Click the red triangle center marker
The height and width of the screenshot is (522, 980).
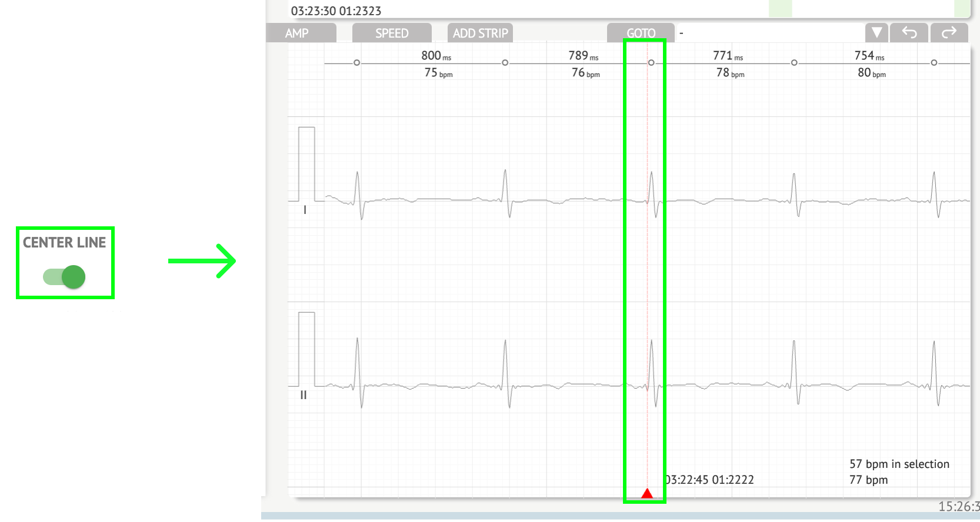(647, 493)
